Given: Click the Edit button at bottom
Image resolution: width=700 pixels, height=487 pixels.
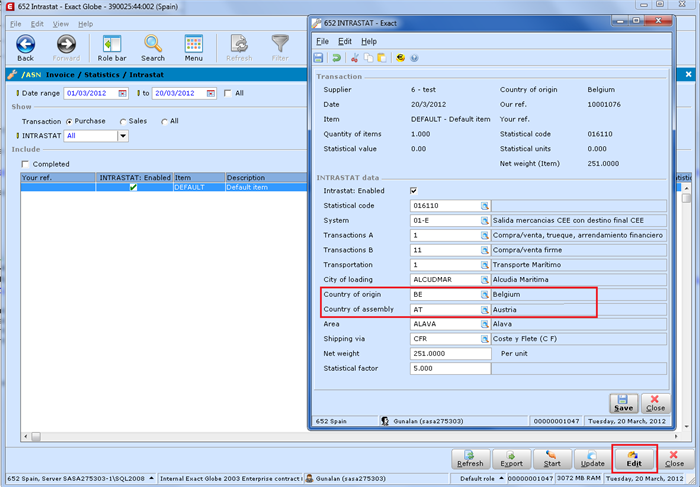Looking at the screenshot, I should [634, 459].
